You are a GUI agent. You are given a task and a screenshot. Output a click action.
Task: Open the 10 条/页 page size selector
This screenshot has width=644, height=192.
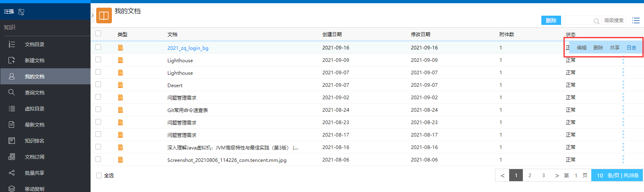point(617,176)
